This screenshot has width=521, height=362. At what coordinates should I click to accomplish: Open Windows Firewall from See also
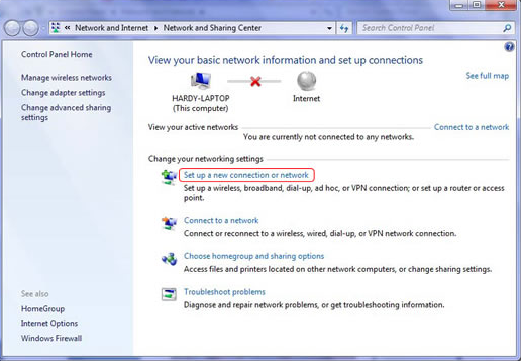tap(51, 338)
